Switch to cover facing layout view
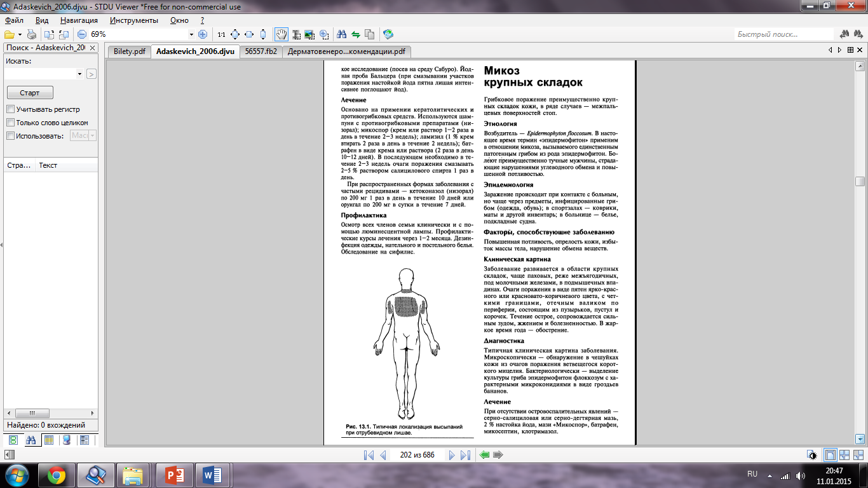The image size is (868, 488). click(859, 455)
